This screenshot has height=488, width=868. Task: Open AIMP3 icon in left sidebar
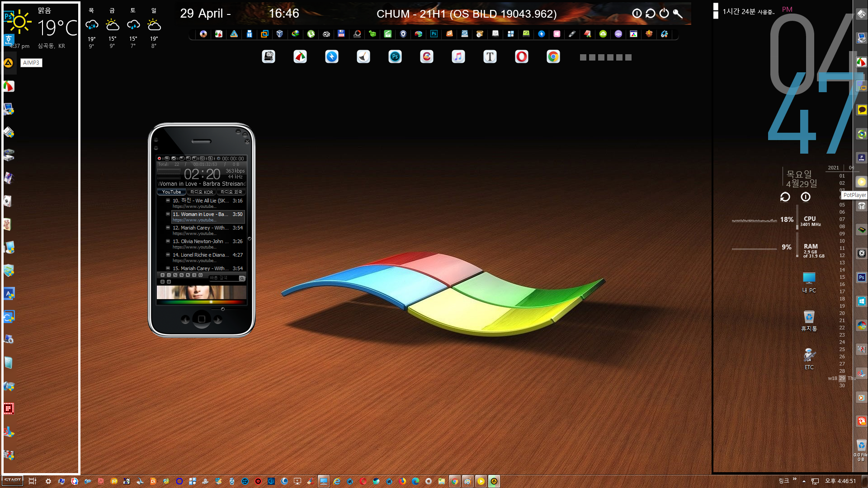(x=9, y=63)
